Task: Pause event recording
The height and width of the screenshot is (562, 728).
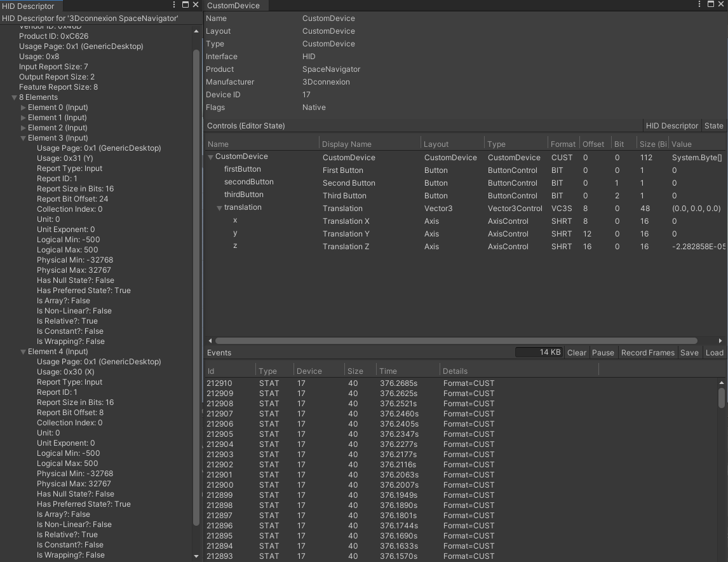Action: point(603,352)
